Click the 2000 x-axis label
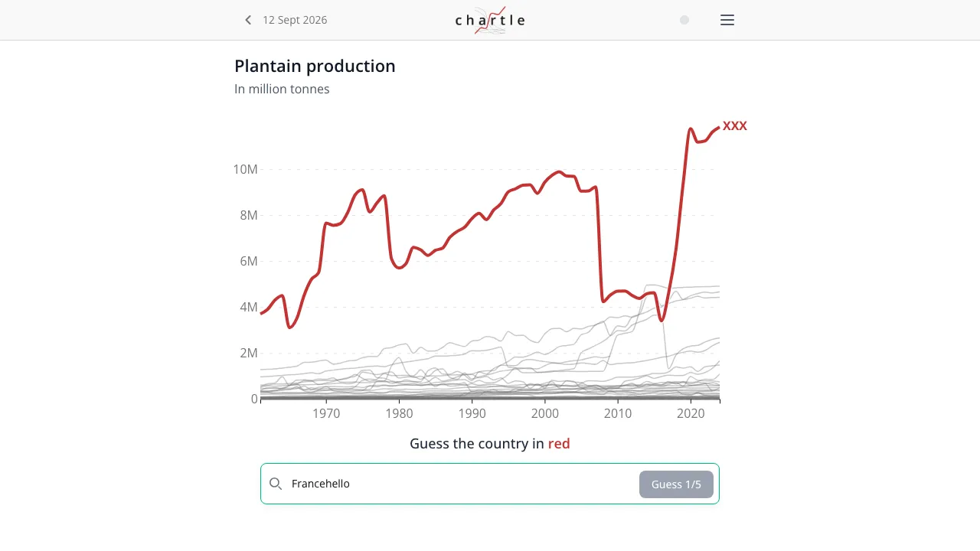 point(545,414)
